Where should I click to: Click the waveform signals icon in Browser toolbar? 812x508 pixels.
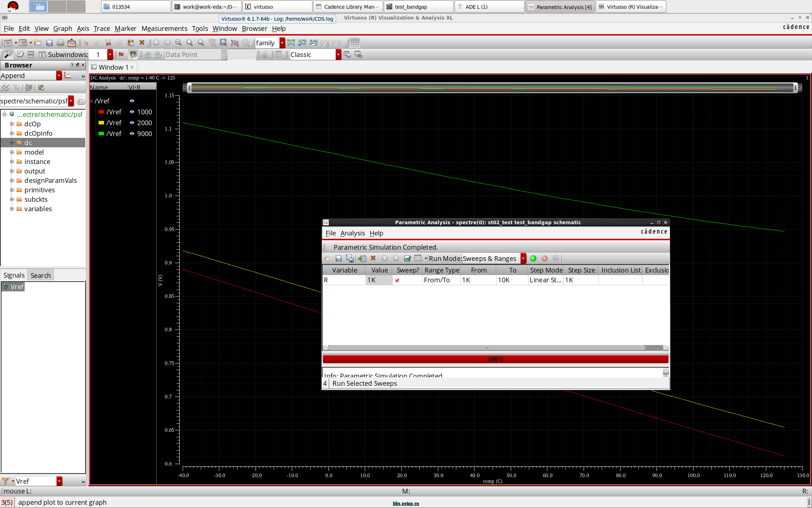[x=5, y=87]
